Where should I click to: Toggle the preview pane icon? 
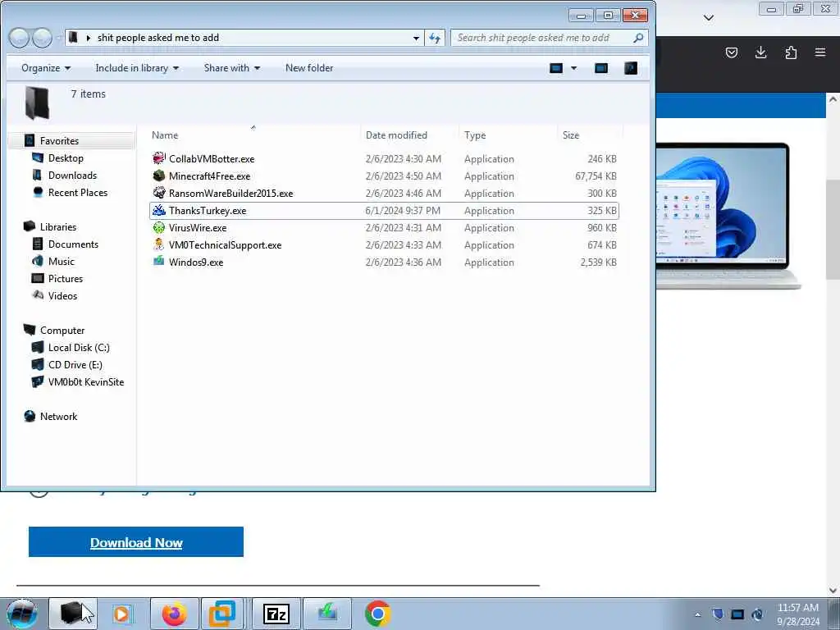(x=601, y=68)
